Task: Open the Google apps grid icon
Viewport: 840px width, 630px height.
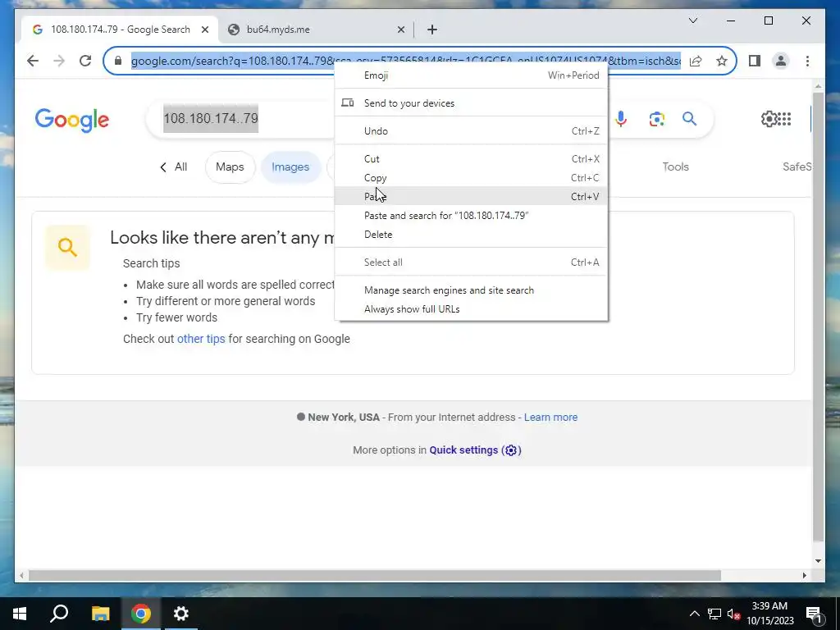Action: 785,119
